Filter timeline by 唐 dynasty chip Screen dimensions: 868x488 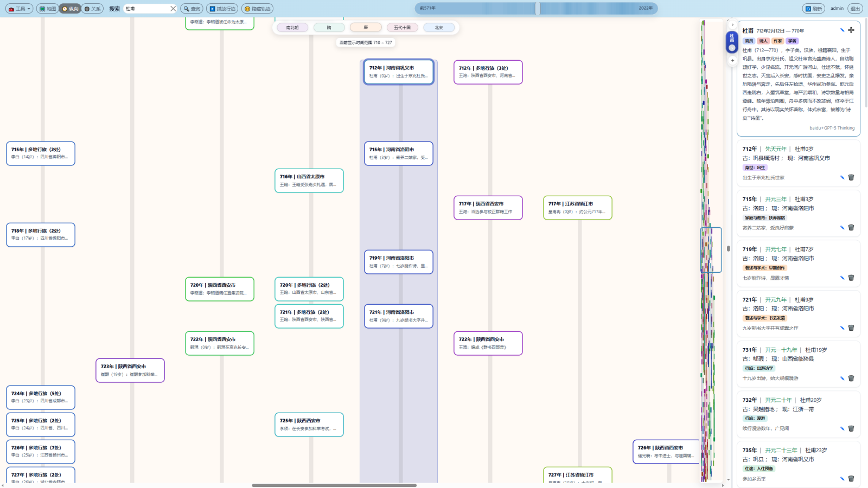[366, 28]
